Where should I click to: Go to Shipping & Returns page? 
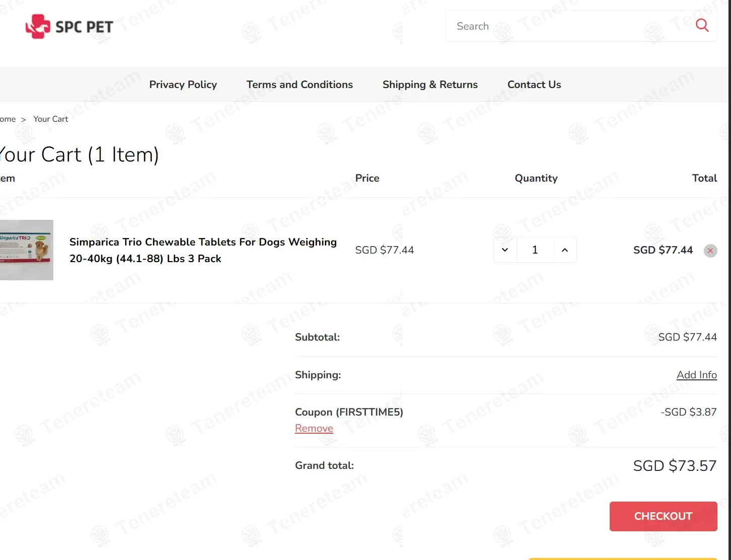(x=430, y=85)
